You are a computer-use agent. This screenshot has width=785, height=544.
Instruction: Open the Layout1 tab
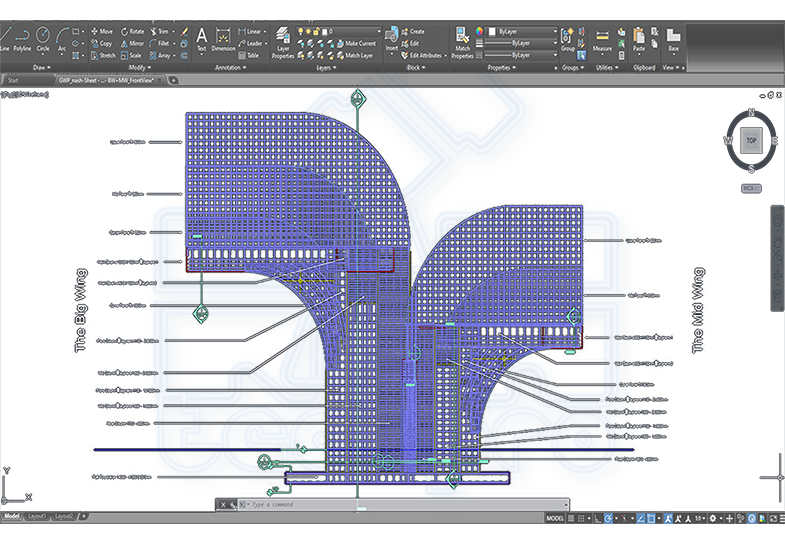(x=37, y=516)
